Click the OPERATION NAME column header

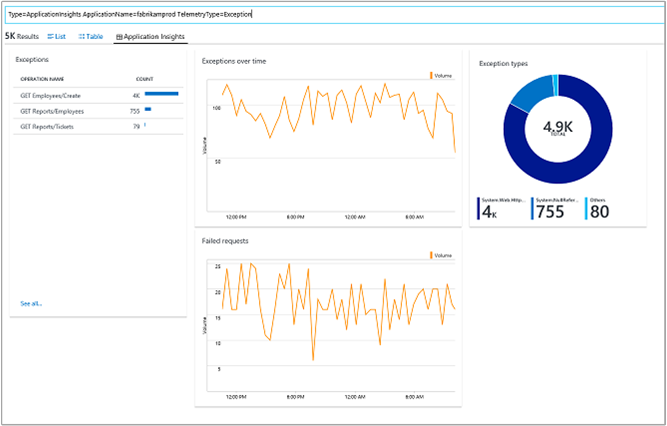pos(42,78)
